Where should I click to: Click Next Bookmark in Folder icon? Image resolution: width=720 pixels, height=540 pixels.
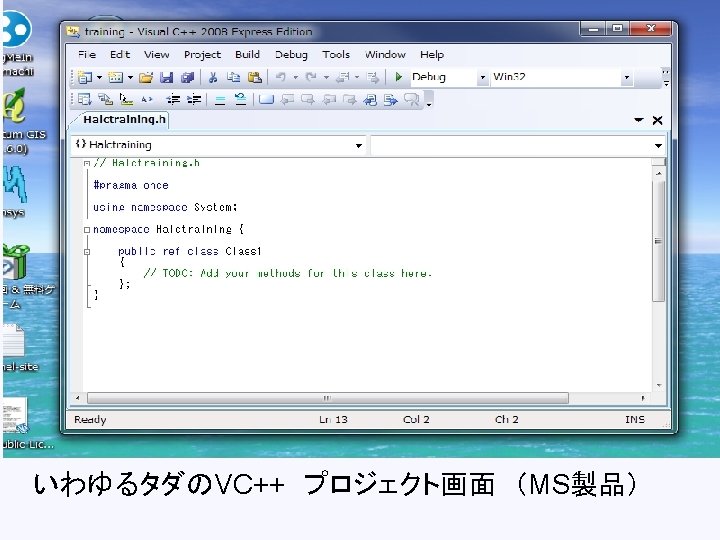(349, 99)
